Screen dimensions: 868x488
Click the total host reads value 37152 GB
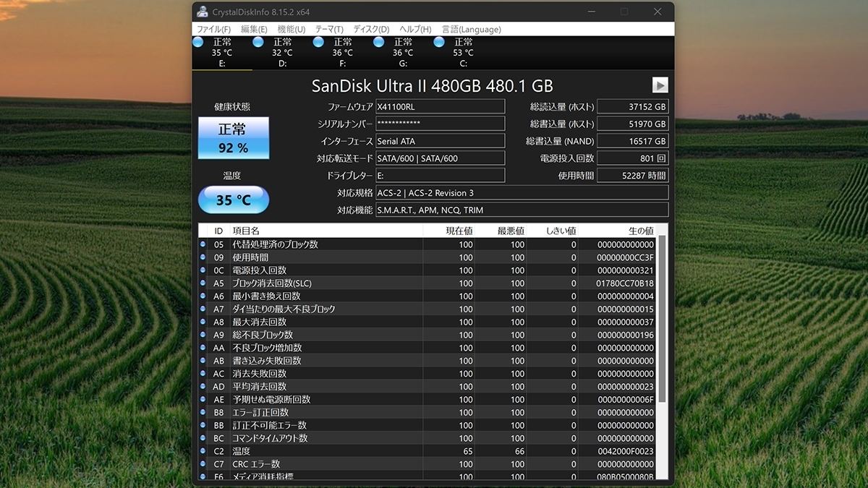click(x=633, y=106)
